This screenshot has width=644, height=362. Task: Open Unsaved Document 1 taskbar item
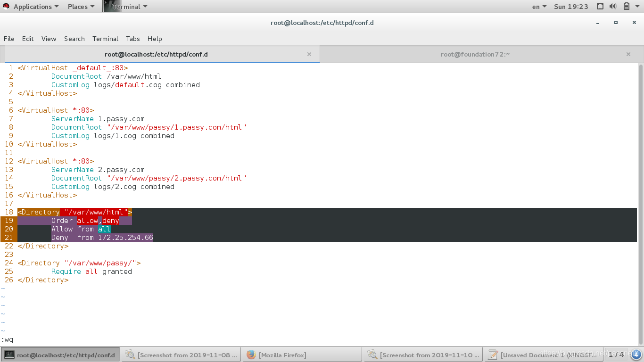pos(545,355)
